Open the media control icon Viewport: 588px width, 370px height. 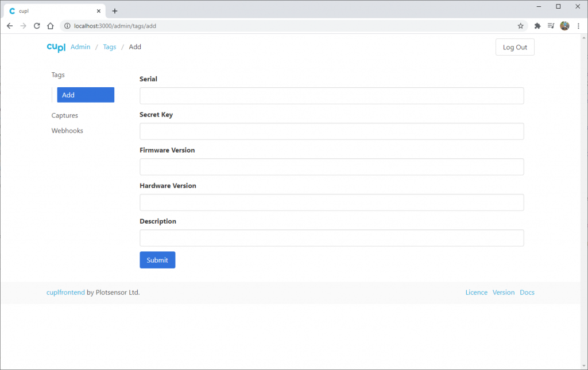(551, 26)
